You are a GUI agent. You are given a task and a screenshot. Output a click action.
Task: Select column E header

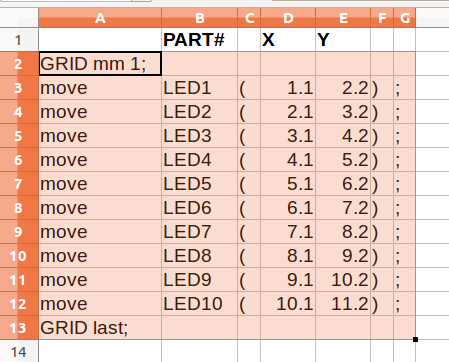click(x=343, y=18)
